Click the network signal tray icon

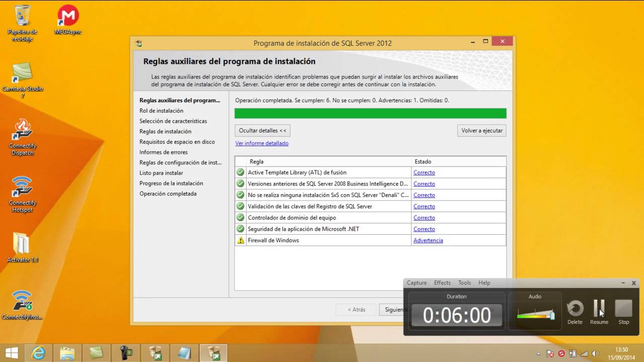[x=584, y=353]
